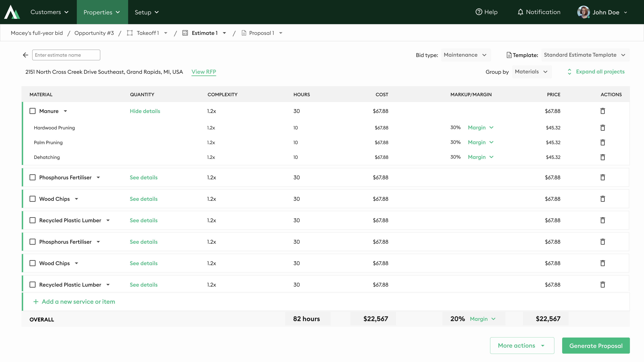Open the Group by Materials dropdown
This screenshot has height=362, width=644.
pos(531,72)
